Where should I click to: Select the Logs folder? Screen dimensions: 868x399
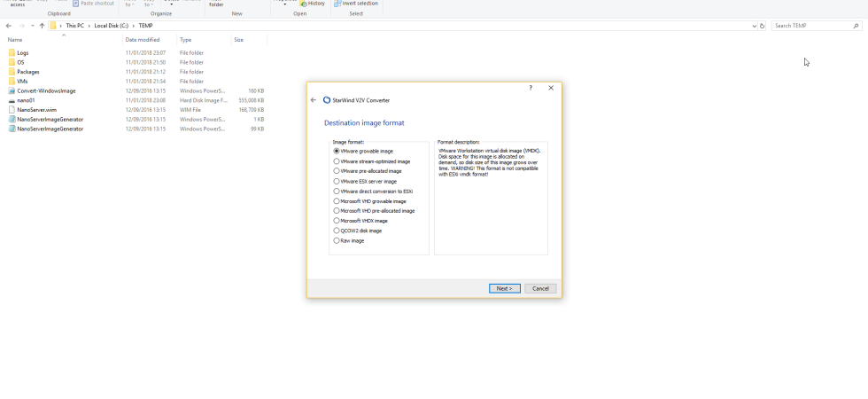click(23, 52)
